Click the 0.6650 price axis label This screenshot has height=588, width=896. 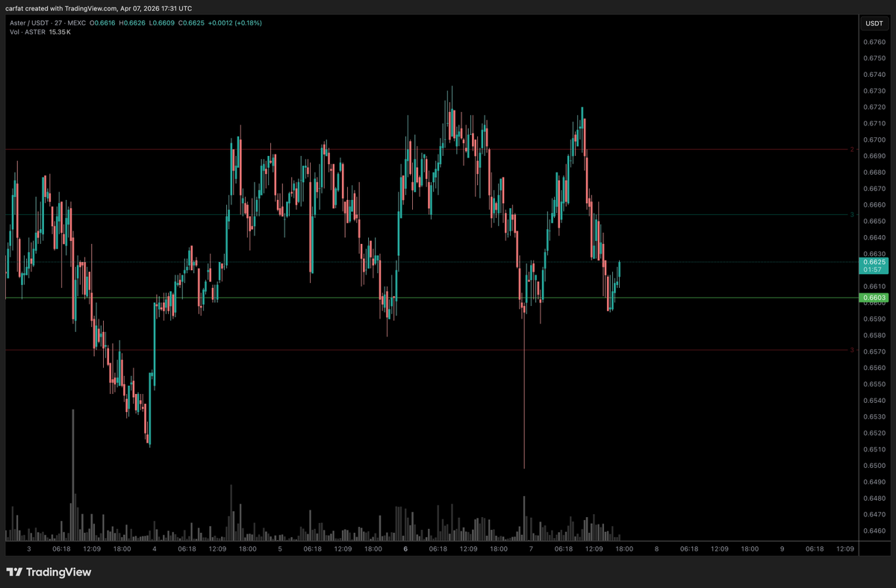click(x=874, y=221)
